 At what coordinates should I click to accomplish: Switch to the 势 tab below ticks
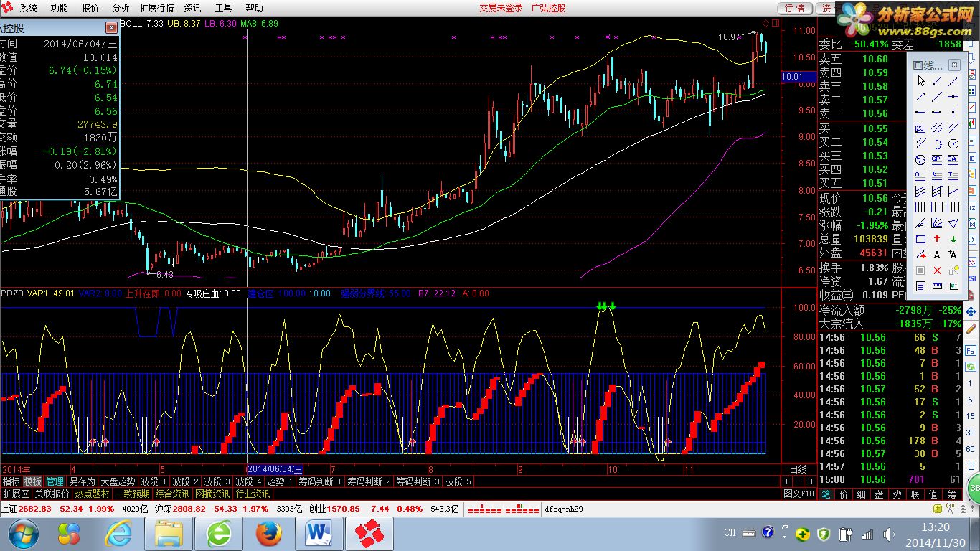point(897,494)
